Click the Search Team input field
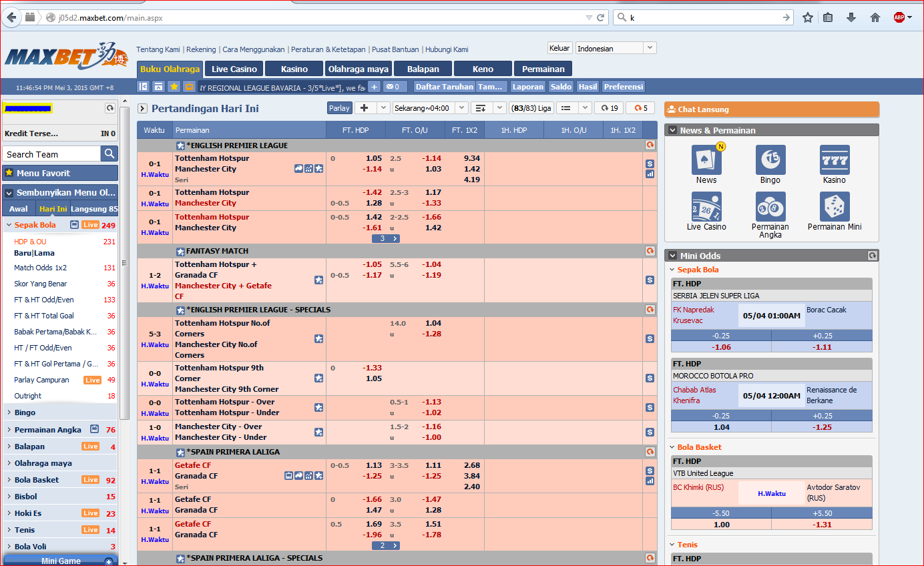This screenshot has height=566, width=924. (52, 154)
